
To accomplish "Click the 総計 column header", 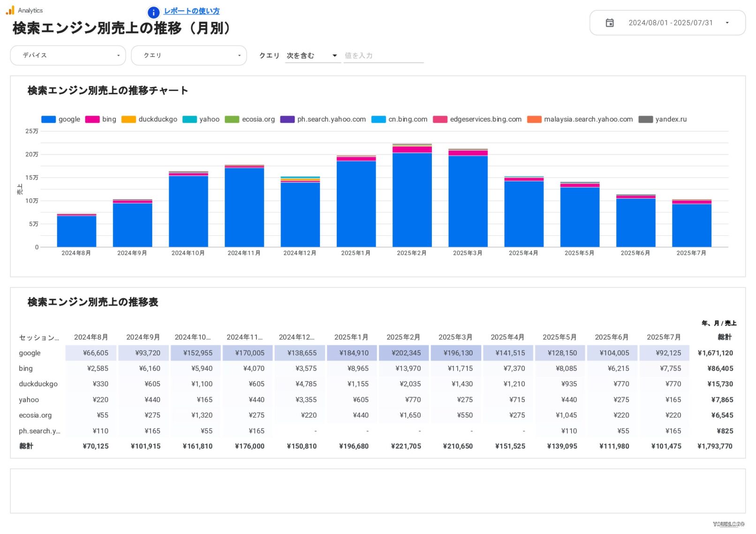I will (x=724, y=337).
